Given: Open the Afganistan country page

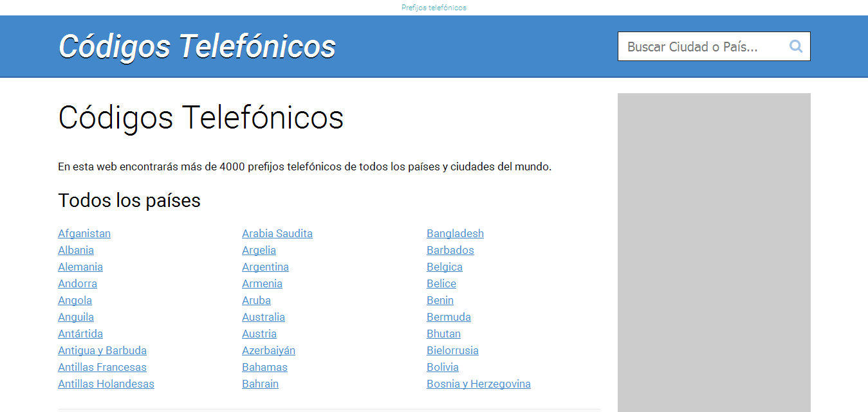Looking at the screenshot, I should click(x=84, y=233).
